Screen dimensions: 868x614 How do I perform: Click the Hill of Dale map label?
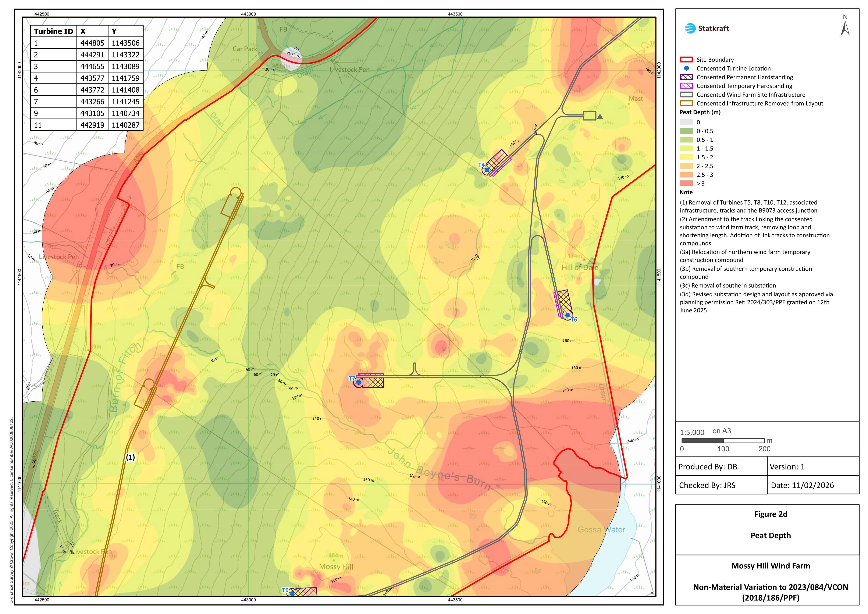click(580, 268)
